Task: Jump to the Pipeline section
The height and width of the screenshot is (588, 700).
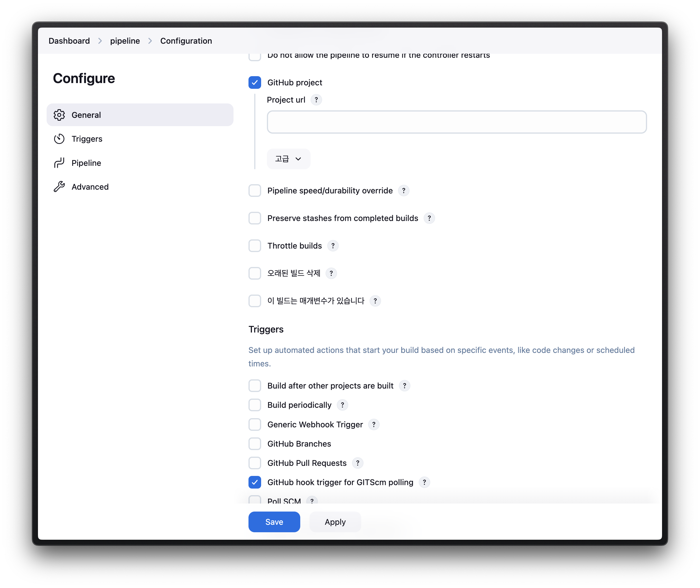Action: tap(140, 163)
